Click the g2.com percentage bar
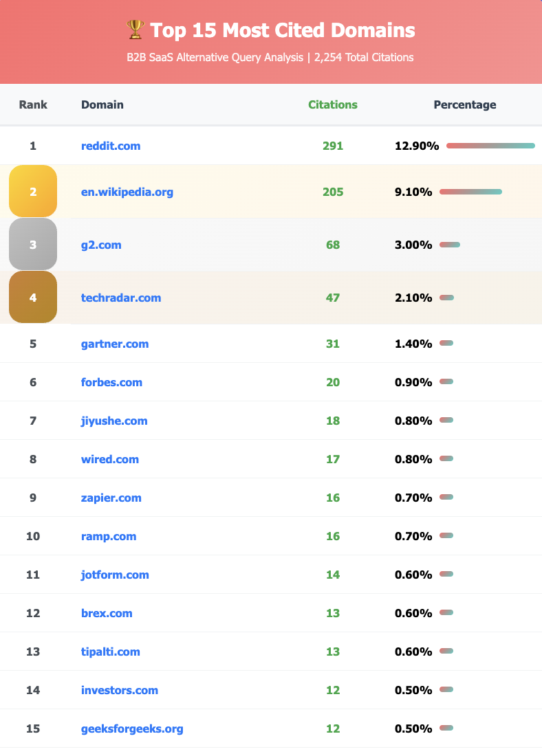The width and height of the screenshot is (542, 756). (x=450, y=245)
